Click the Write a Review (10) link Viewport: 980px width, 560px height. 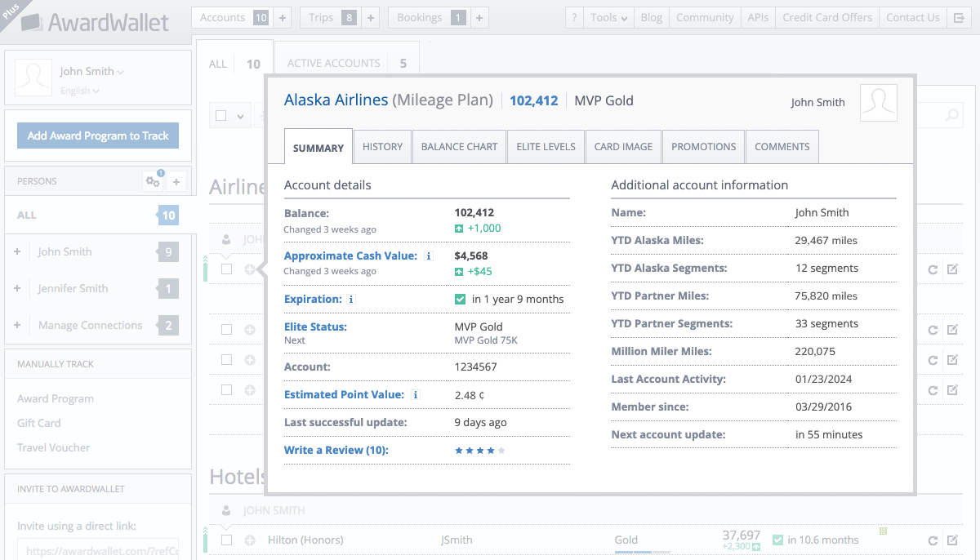coord(336,450)
